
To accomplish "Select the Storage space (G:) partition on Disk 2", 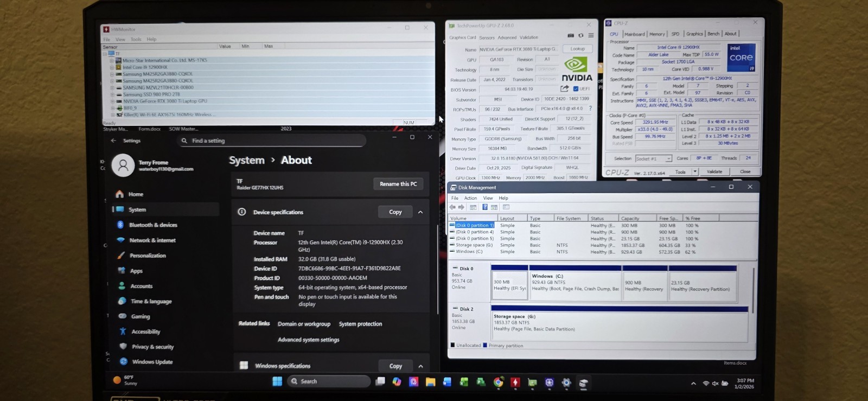I will tap(620, 323).
